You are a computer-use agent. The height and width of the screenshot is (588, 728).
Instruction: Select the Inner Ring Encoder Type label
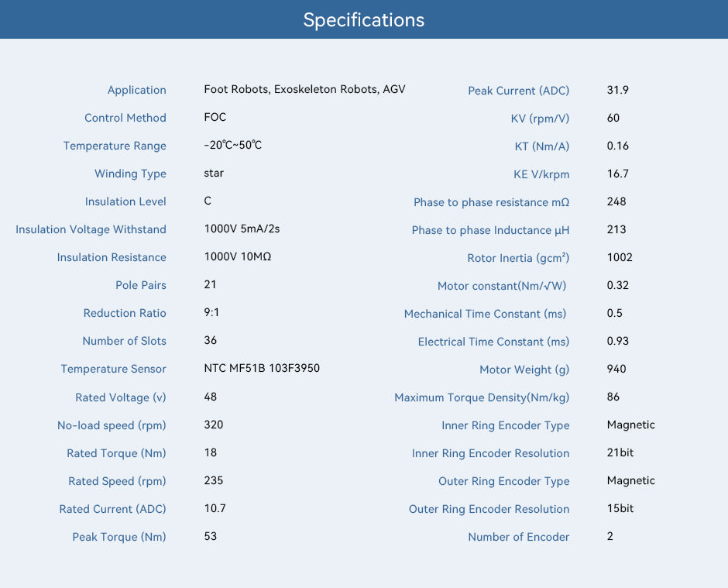pyautogui.click(x=505, y=425)
